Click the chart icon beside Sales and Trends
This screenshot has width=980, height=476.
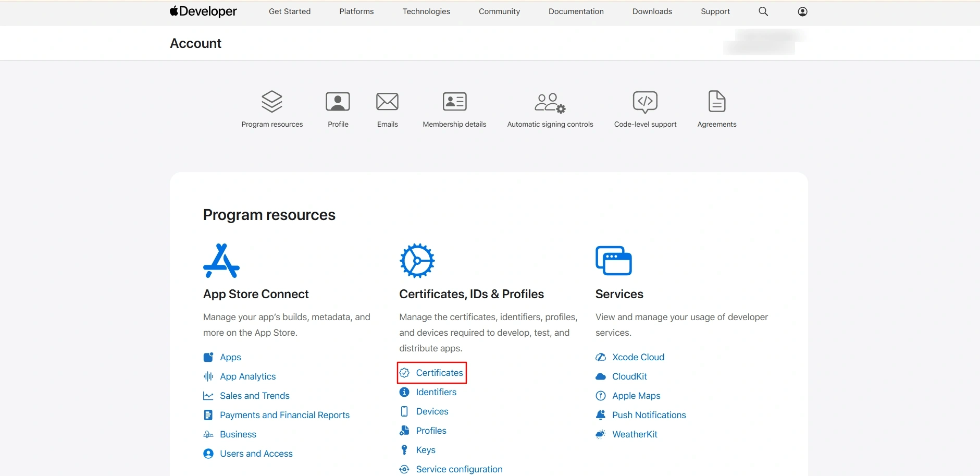tap(208, 396)
